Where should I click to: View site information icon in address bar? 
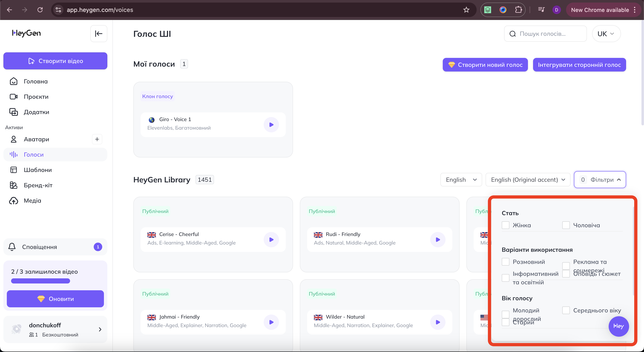(x=58, y=10)
